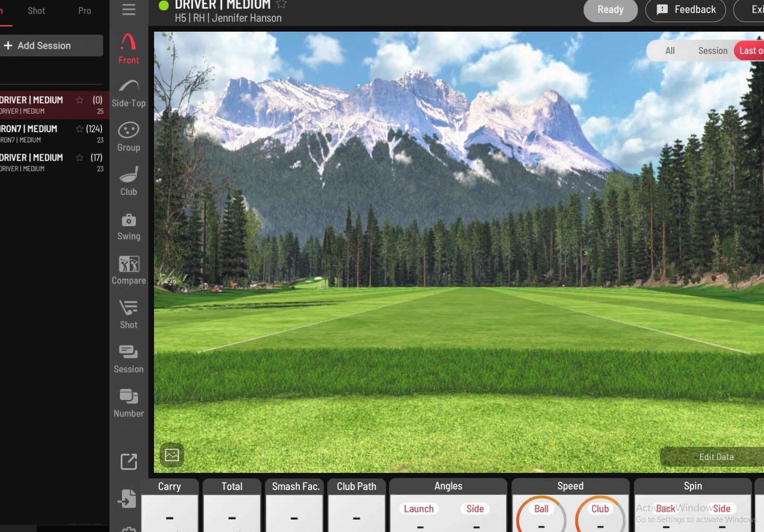This screenshot has width=764, height=532.
Task: Click the "H5 | RH | Jennifer Hanson" subtitle
Action: (x=228, y=18)
